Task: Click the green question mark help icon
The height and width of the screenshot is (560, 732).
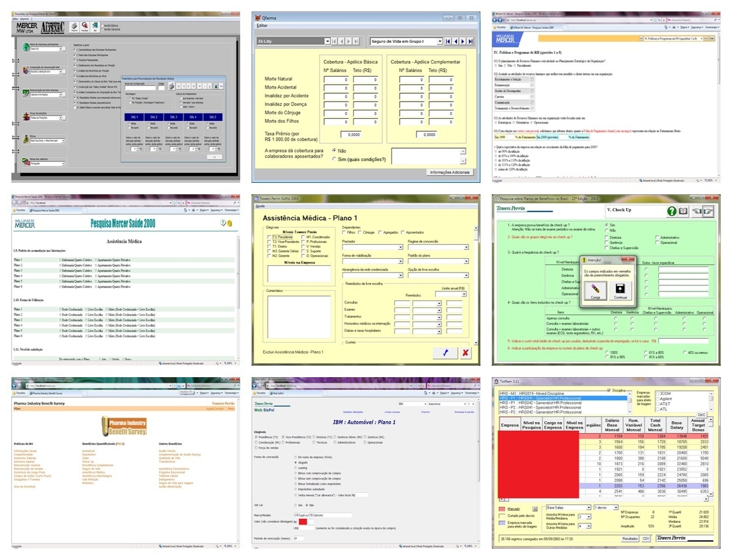Action: tap(672, 211)
